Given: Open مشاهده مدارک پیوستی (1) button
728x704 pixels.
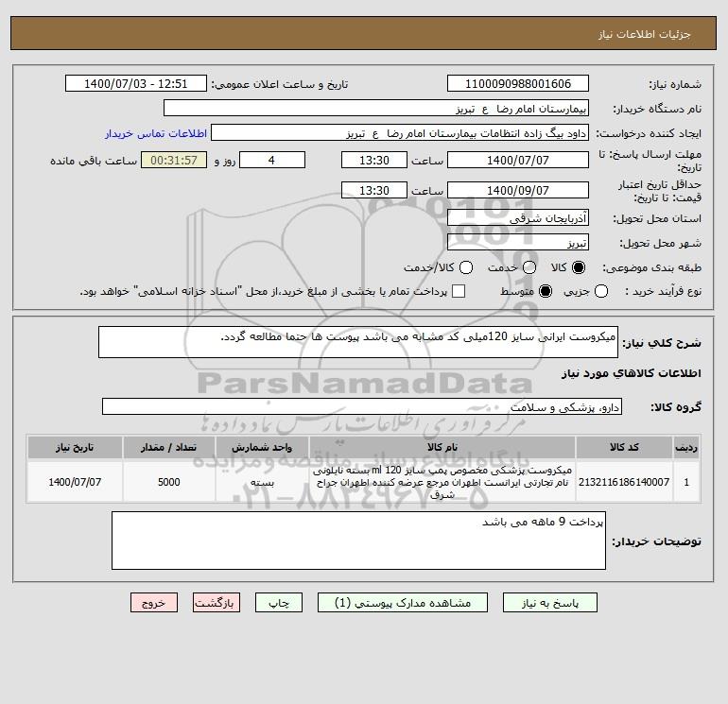Looking at the screenshot, I should point(403,602).
